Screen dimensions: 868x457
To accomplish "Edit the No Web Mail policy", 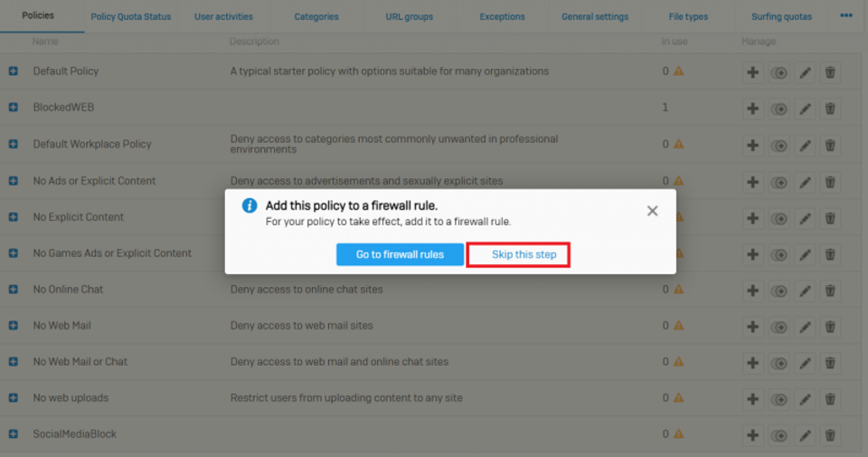I will (804, 326).
